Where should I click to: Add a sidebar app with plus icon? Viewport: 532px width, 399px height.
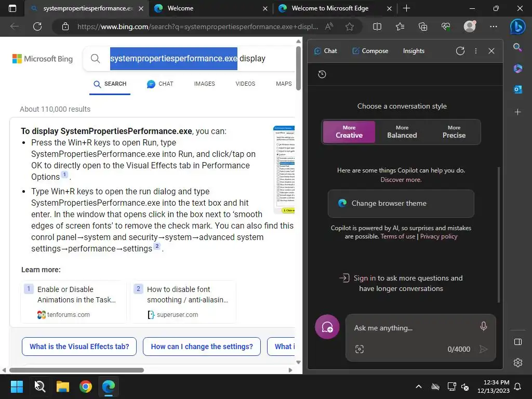tap(517, 112)
